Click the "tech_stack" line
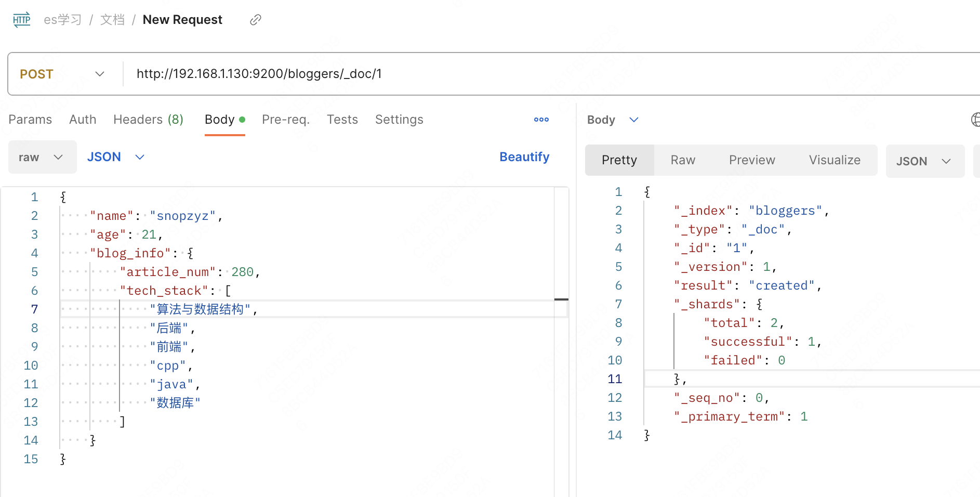This screenshot has width=980, height=497. [175, 291]
